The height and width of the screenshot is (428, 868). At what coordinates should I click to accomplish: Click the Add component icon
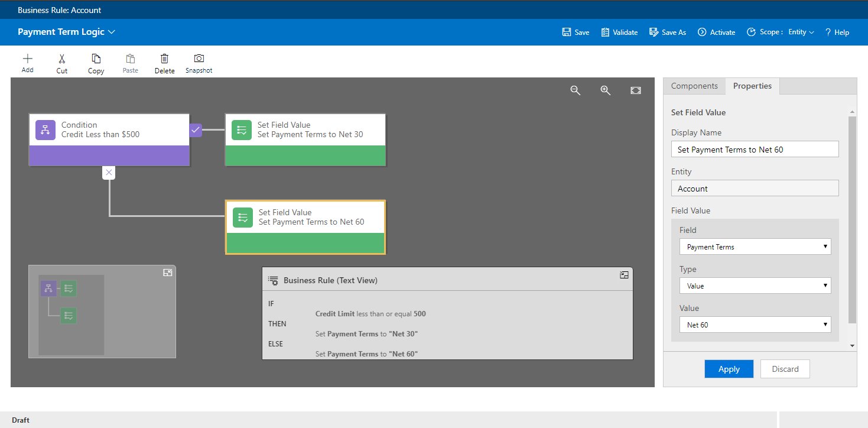click(27, 59)
